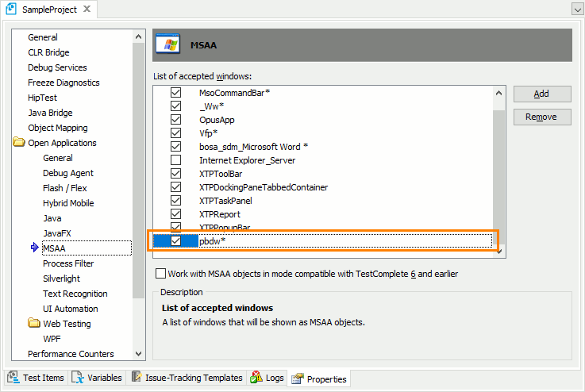The image size is (585, 392).
Task: Toggle TestComplete 6 compatibility mode checkbox
Action: (x=161, y=274)
